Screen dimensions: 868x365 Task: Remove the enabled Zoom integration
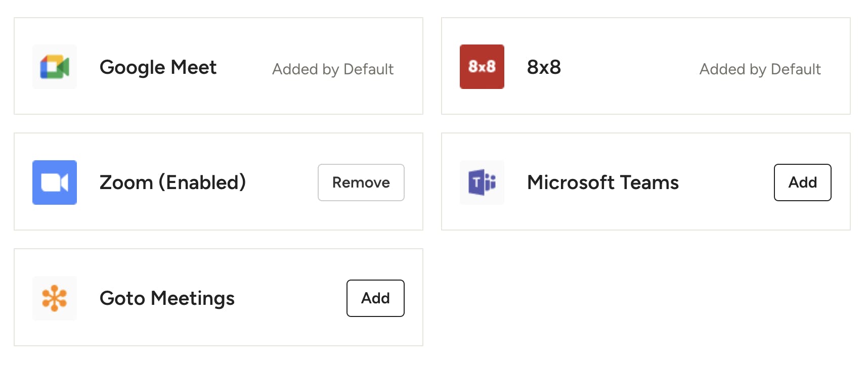tap(361, 182)
